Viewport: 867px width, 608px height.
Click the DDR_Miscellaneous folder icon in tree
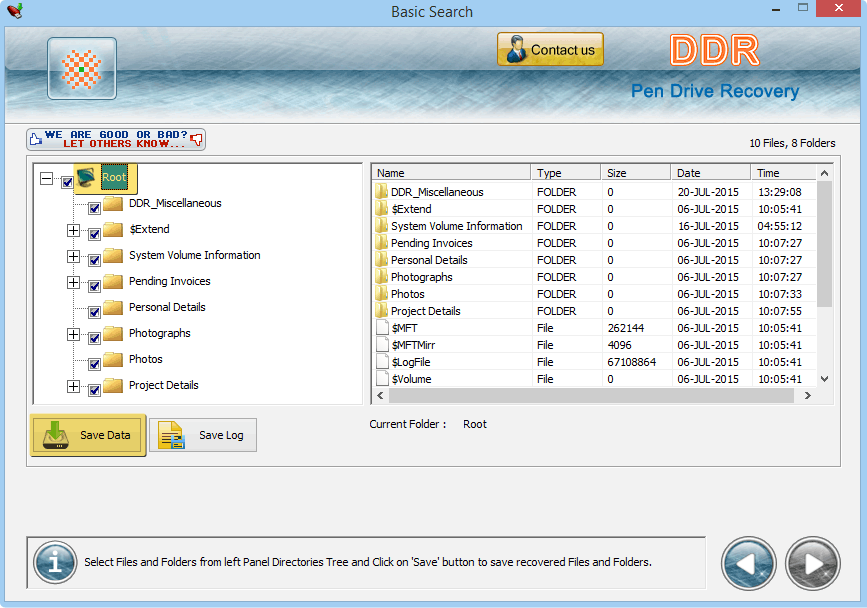[113, 203]
